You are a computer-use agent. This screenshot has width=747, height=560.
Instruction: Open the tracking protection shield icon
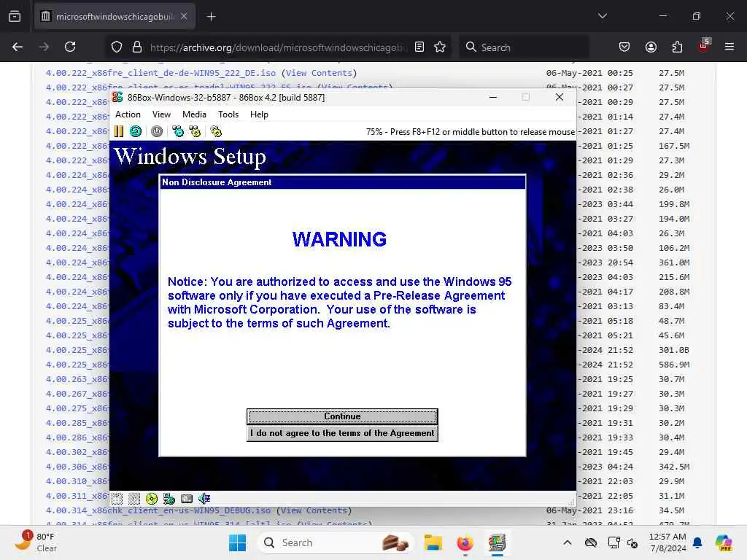point(117,47)
